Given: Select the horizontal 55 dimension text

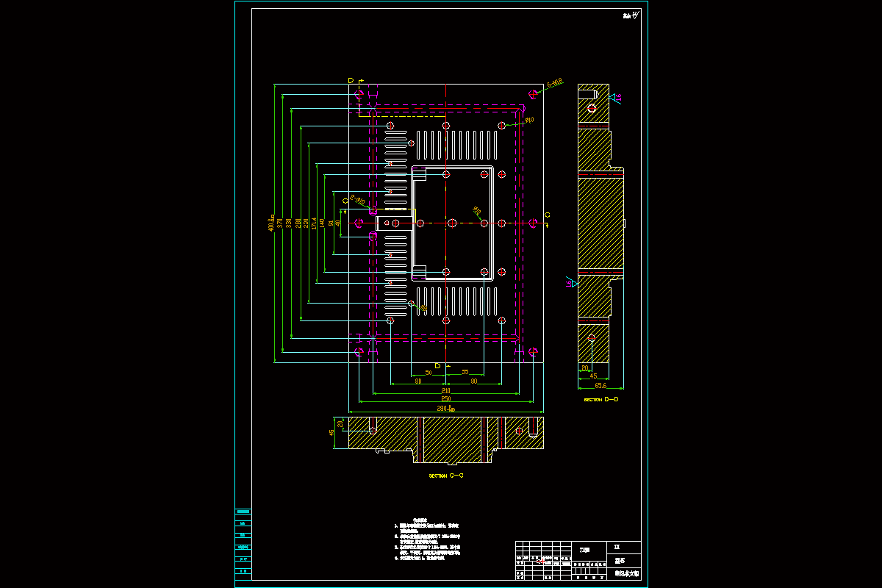Looking at the screenshot, I should point(465,373).
